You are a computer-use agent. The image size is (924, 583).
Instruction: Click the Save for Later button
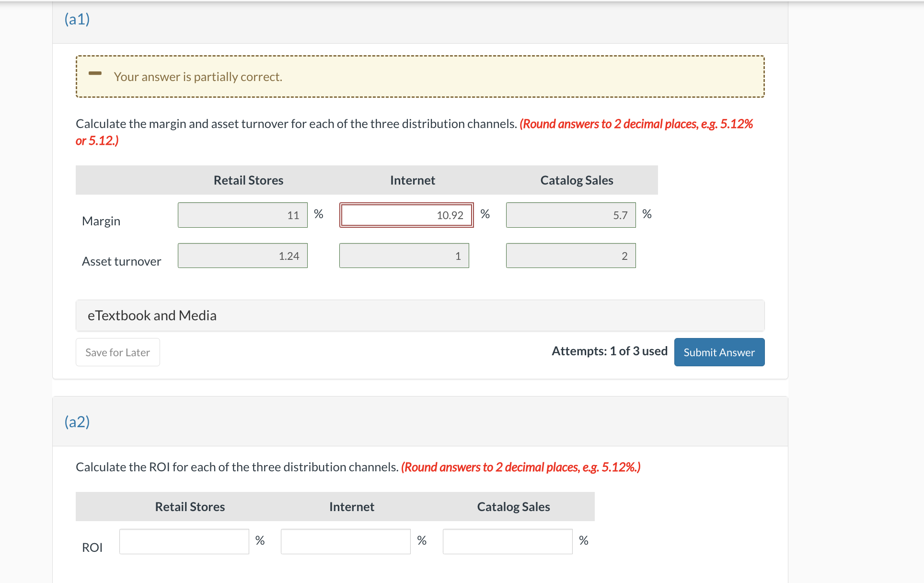(117, 352)
